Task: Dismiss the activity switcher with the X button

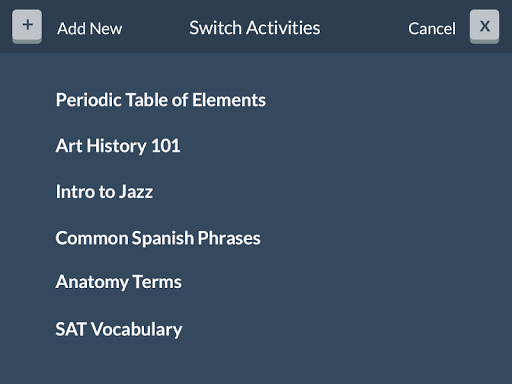Action: coord(484,26)
